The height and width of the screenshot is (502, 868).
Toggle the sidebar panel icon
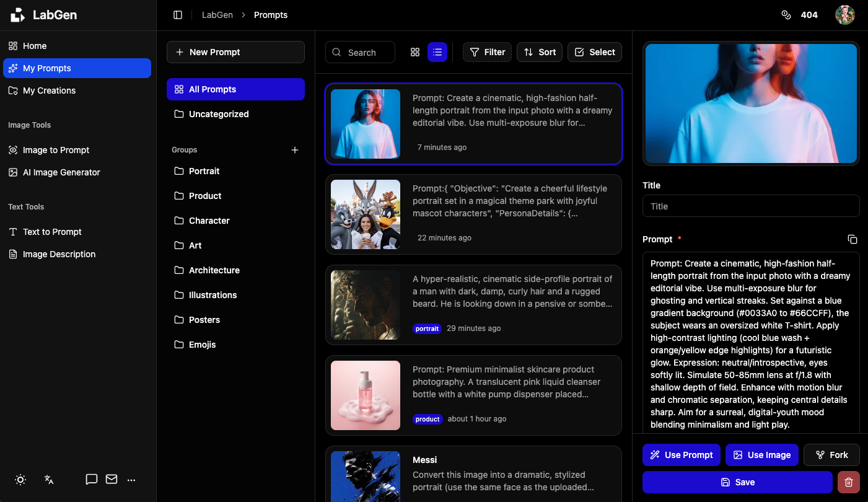tap(178, 15)
